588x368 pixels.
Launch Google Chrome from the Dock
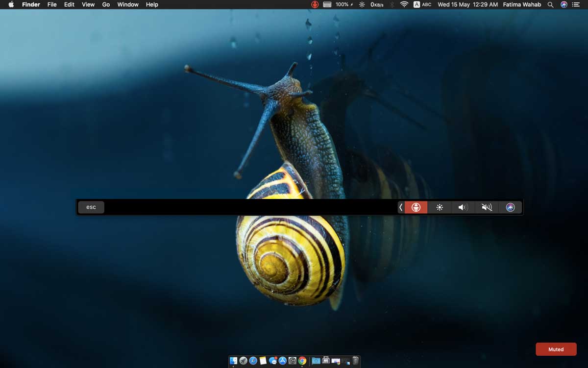(x=302, y=361)
